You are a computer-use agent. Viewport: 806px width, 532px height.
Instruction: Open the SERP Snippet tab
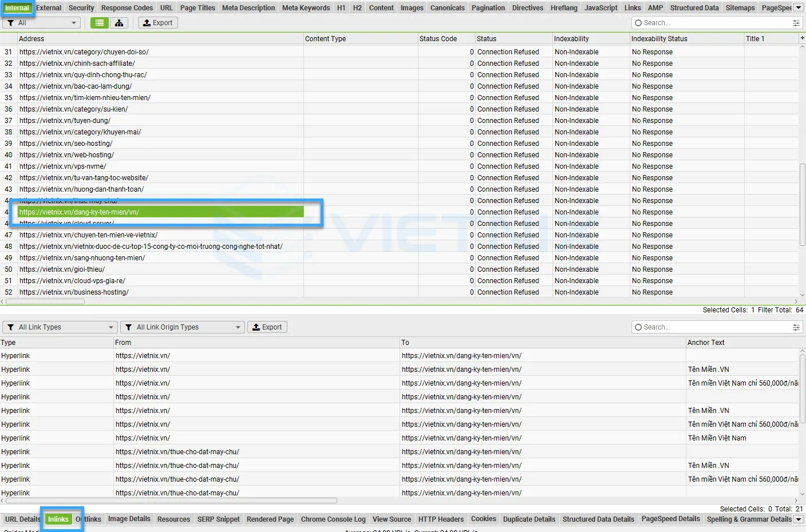point(218,519)
